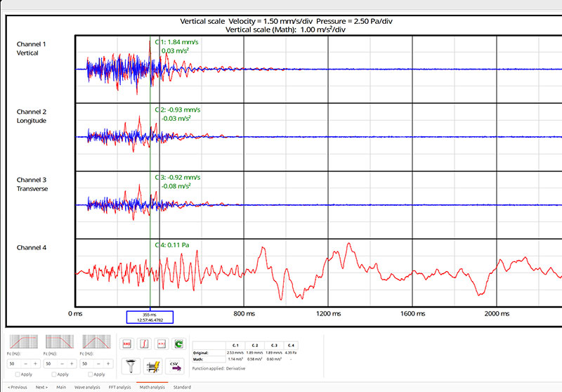Click the green reset arrow icon
This screenshot has width=562, height=392.
pos(178,344)
